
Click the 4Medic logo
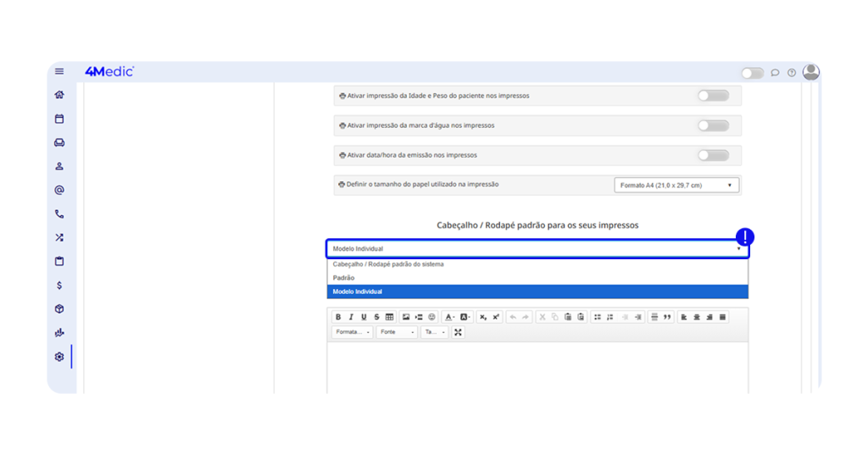pyautogui.click(x=109, y=72)
